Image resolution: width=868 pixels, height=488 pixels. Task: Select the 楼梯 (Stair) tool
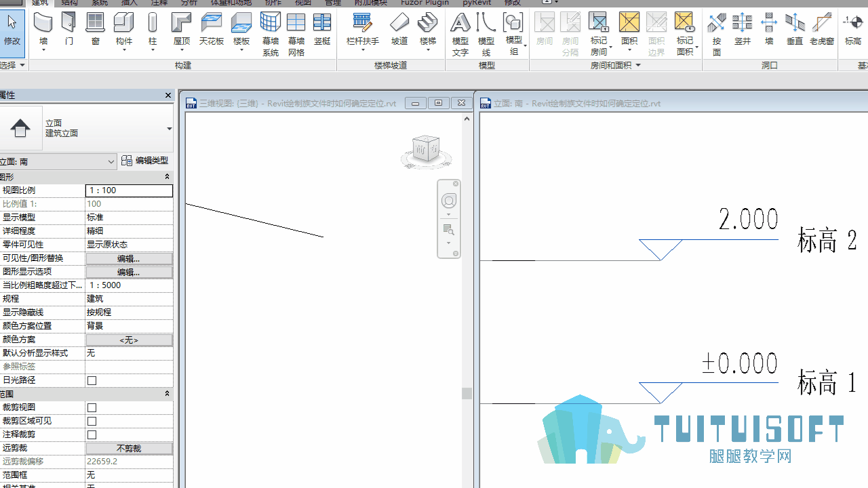coord(428,31)
